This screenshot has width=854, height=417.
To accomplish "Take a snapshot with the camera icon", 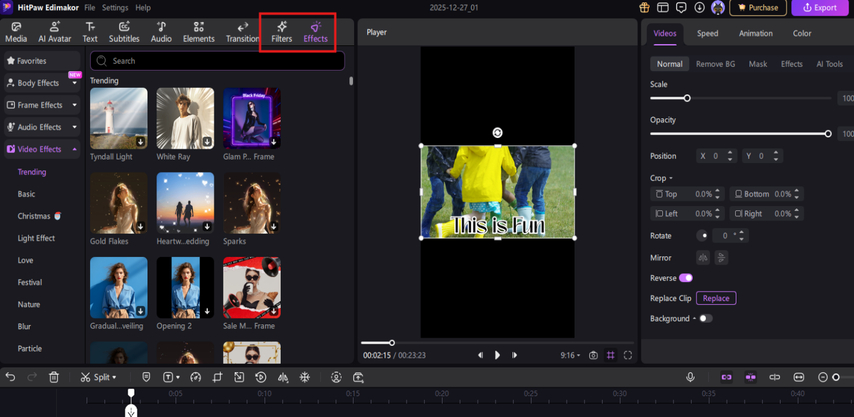I will point(593,355).
